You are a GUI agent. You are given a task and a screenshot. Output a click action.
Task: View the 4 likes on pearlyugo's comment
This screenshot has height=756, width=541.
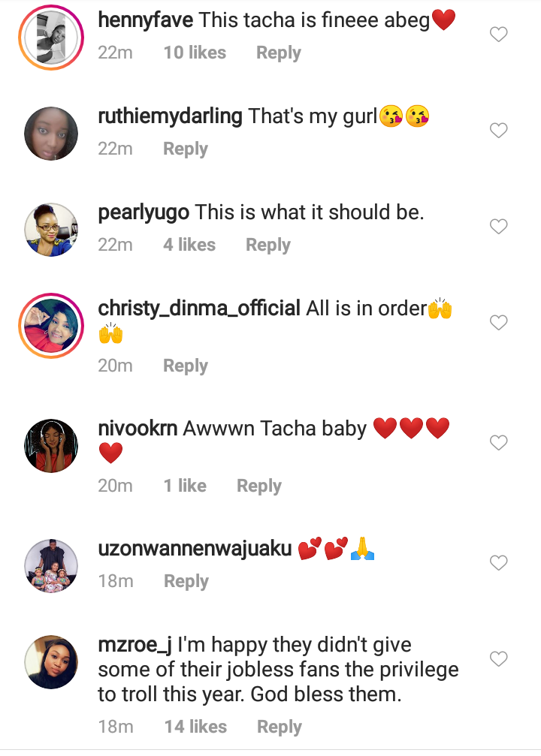click(x=189, y=245)
